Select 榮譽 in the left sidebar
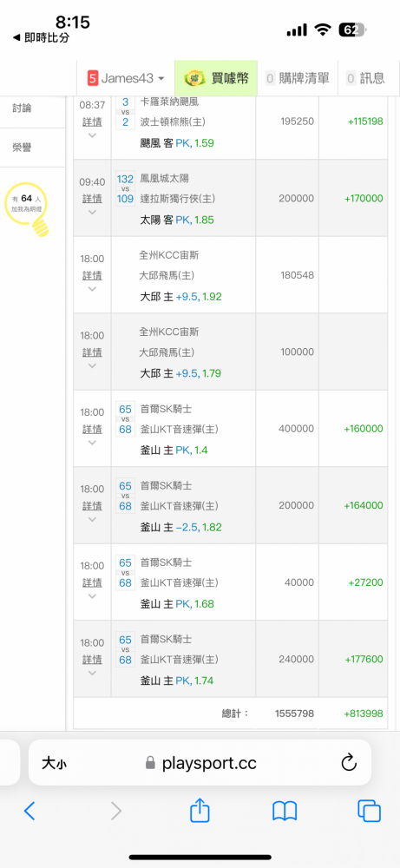Image resolution: width=400 pixels, height=868 pixels. (x=23, y=148)
